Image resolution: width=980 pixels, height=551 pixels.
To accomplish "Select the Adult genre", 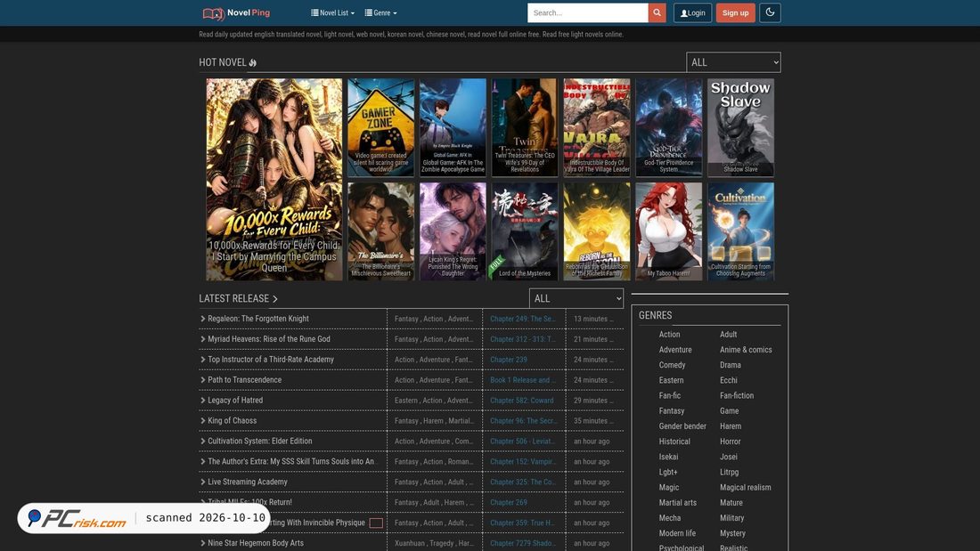I will (x=728, y=334).
